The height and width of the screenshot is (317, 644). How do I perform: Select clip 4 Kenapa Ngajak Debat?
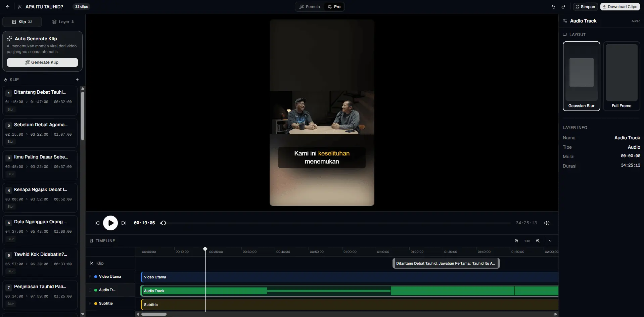point(40,198)
